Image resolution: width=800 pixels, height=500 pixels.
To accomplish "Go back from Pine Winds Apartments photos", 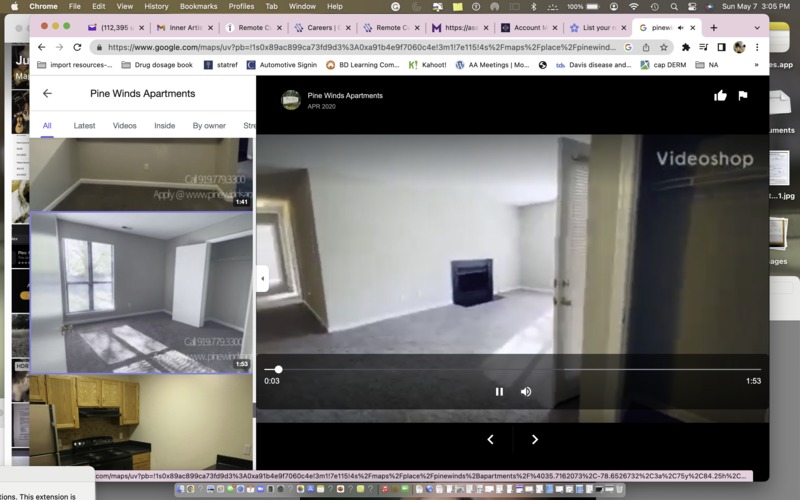I will pyautogui.click(x=47, y=93).
